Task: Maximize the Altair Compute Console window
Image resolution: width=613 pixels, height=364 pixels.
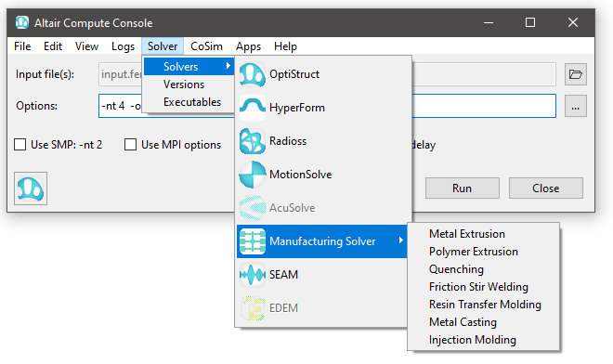Action: pyautogui.click(x=530, y=22)
